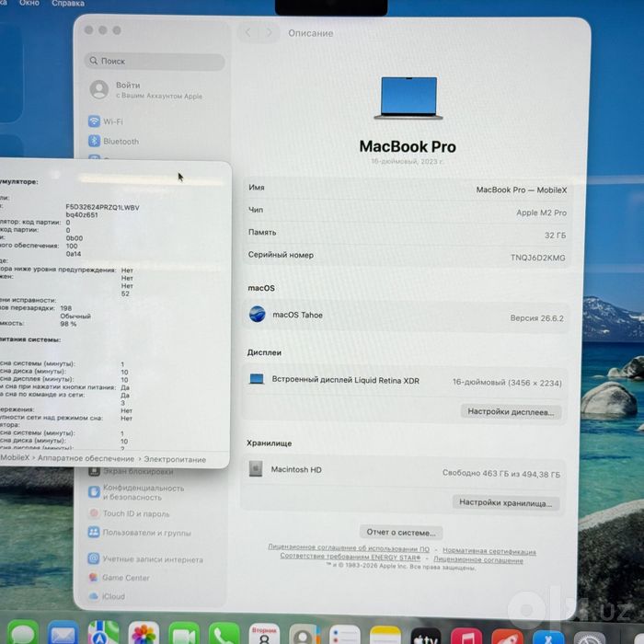Open the Окно menu
Viewport: 644px width, 644px height.
(29, 4)
